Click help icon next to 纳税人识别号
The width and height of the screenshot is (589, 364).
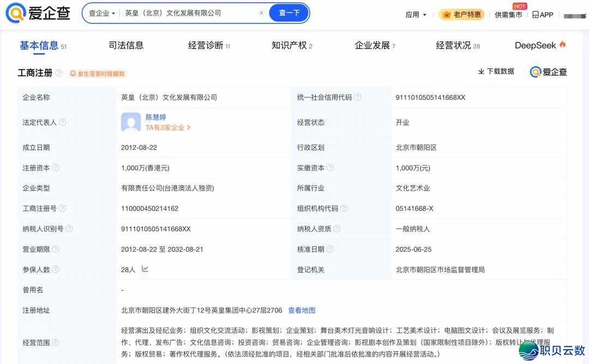[x=69, y=228]
